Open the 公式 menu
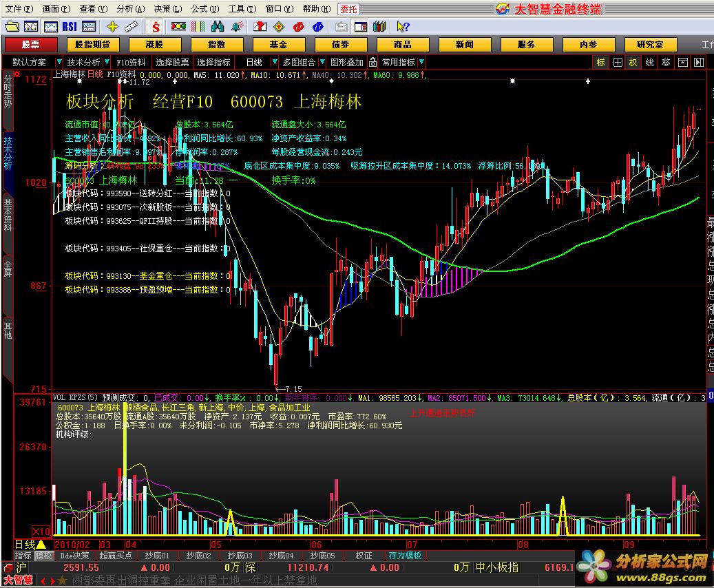Image resolution: width=714 pixels, height=588 pixels. pos(205,9)
